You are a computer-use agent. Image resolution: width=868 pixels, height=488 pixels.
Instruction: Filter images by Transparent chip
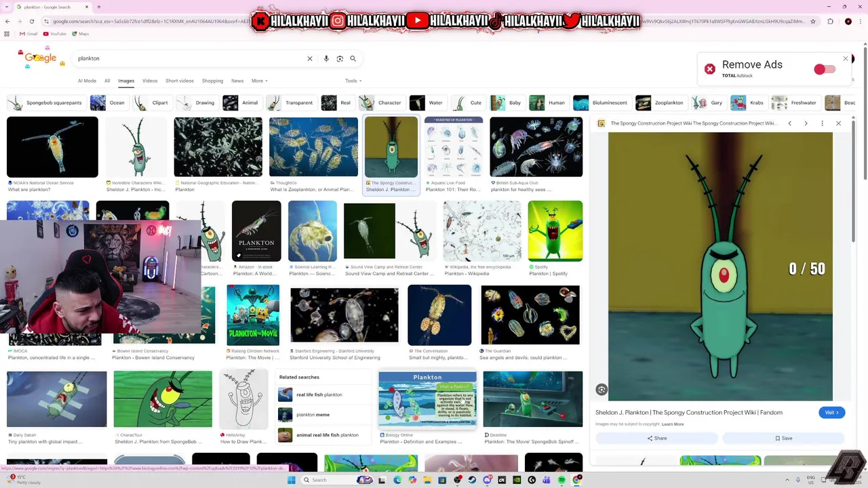(290, 103)
